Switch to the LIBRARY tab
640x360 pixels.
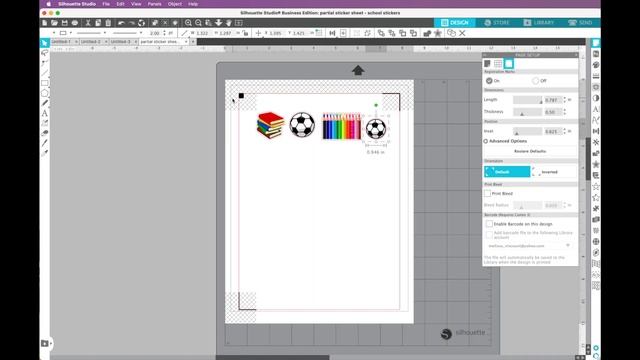coord(539,23)
